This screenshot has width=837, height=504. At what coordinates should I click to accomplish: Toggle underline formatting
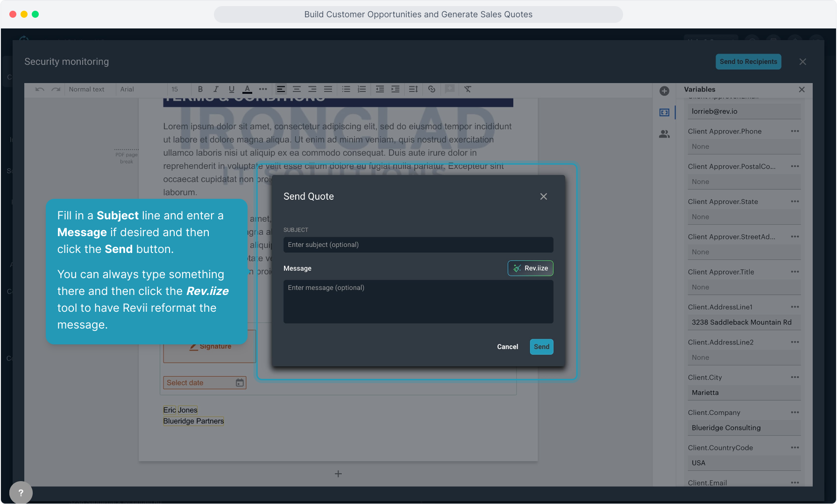click(x=231, y=89)
